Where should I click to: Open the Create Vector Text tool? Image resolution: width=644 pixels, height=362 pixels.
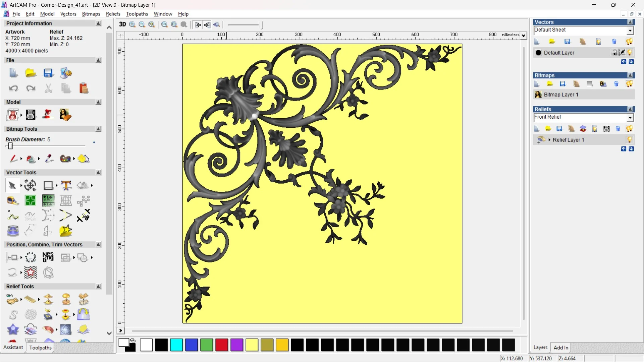(66, 185)
